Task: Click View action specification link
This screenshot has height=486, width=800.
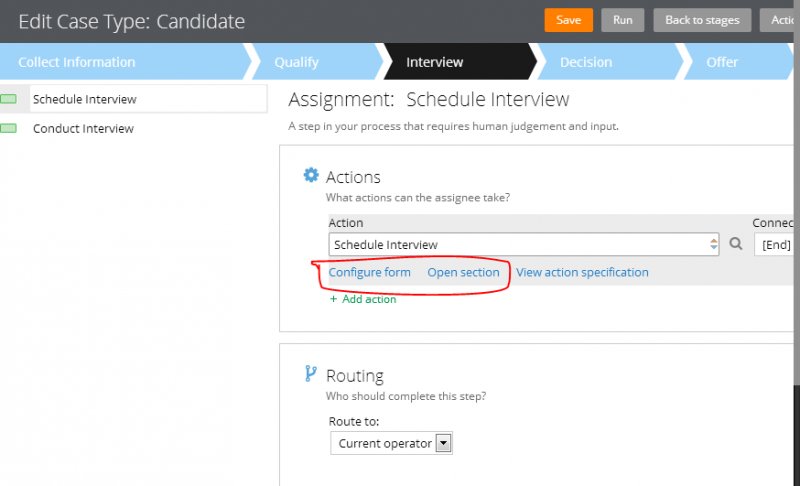Action: coord(582,272)
